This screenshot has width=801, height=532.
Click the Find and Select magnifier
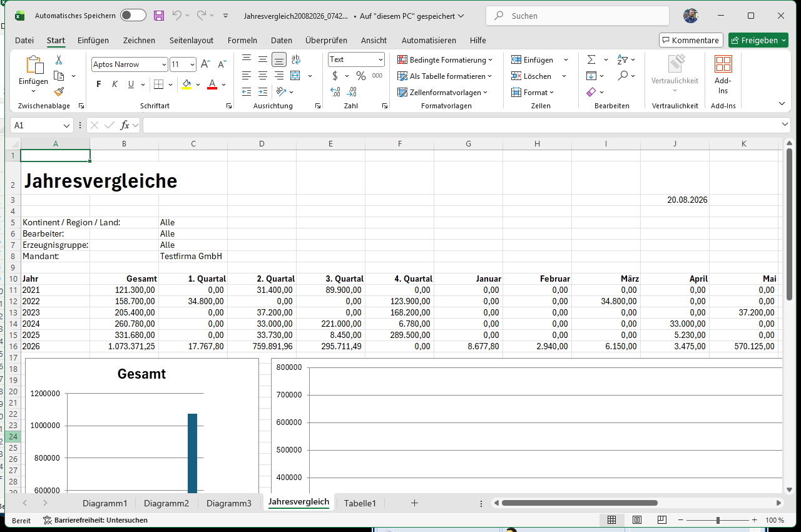(x=623, y=76)
